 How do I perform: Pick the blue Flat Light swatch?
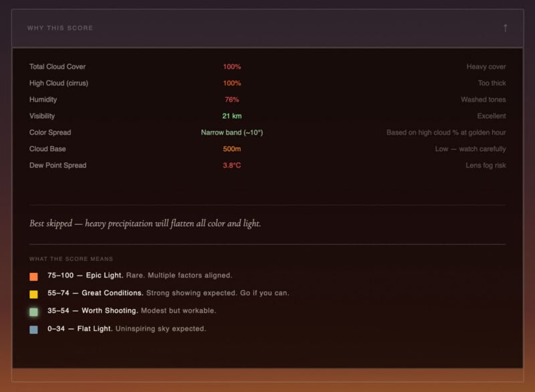(33, 330)
